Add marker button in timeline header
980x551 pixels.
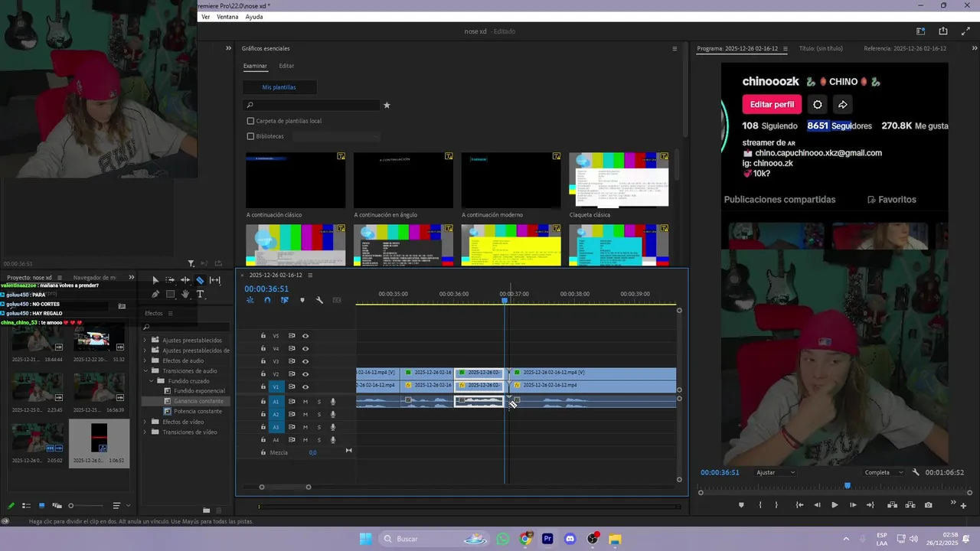click(x=302, y=300)
